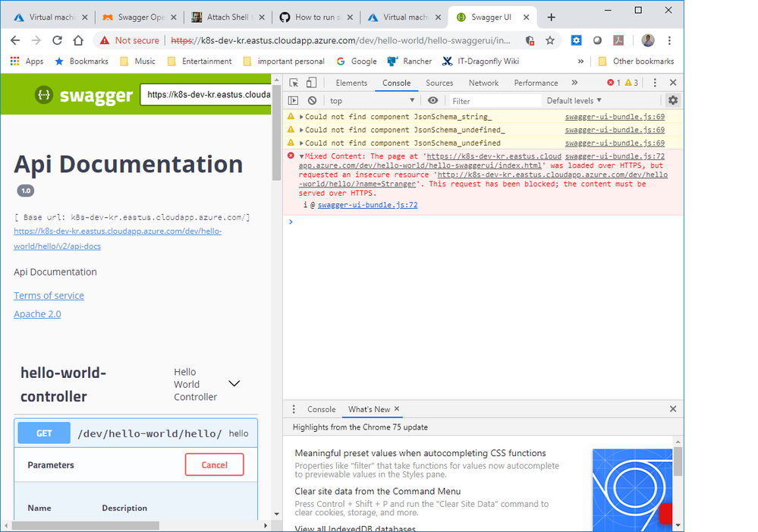Collapse the hello-world-controller section chevron
758x532 pixels.
click(234, 384)
